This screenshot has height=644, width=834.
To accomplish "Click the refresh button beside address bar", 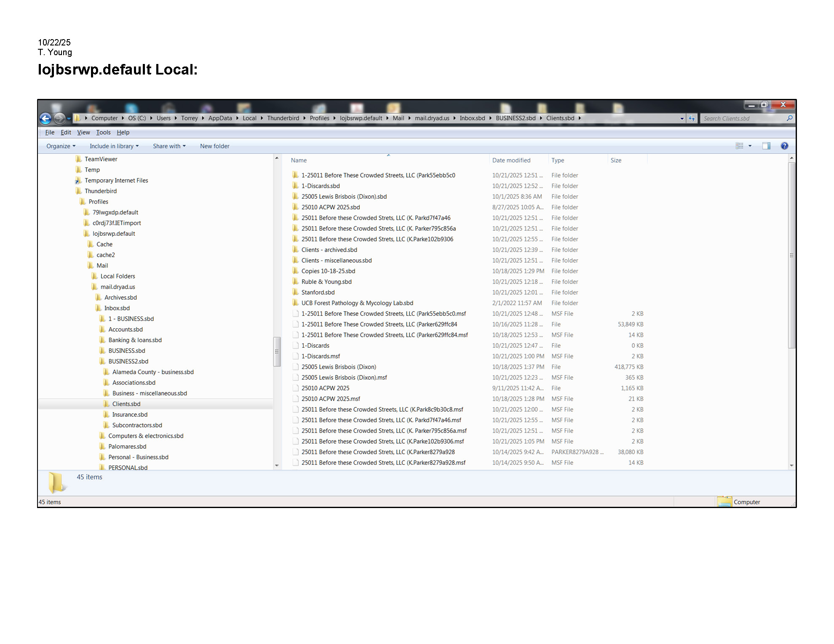I will point(692,119).
